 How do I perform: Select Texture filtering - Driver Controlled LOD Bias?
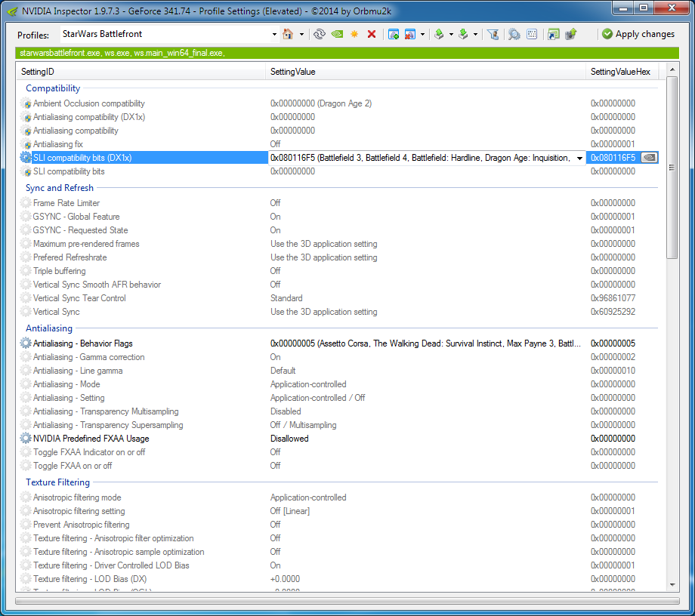point(111,565)
